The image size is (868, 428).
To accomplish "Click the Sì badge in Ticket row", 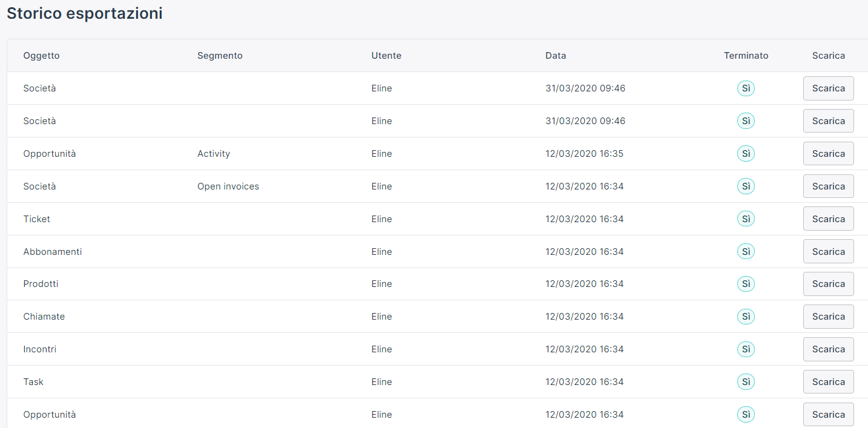I will pyautogui.click(x=746, y=219).
